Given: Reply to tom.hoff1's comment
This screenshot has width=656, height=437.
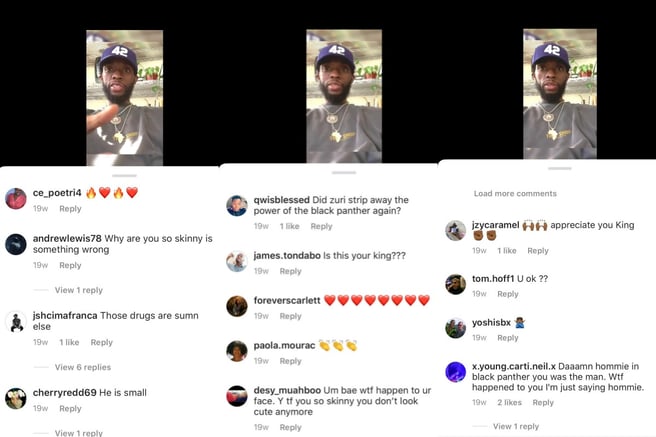Looking at the screenshot, I should tap(507, 294).
